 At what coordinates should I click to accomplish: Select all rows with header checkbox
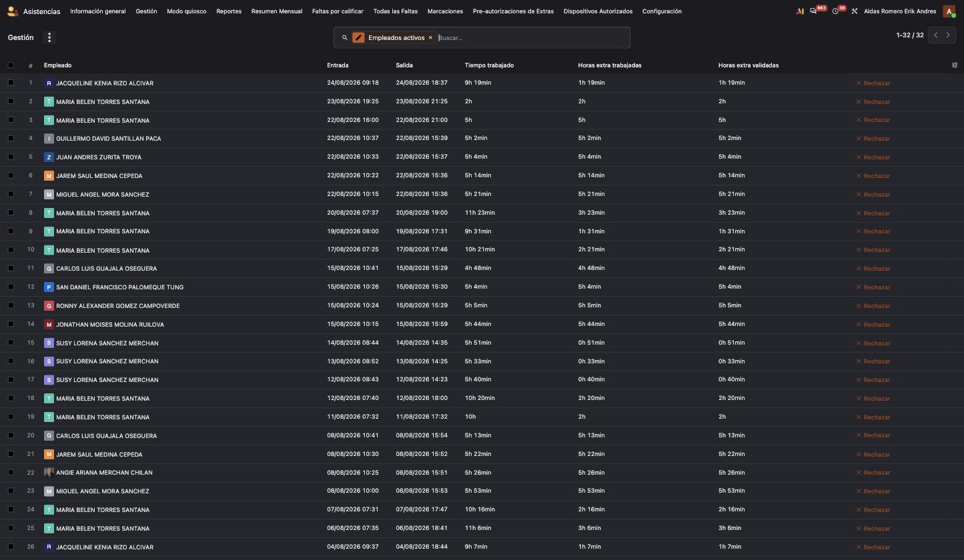click(11, 65)
